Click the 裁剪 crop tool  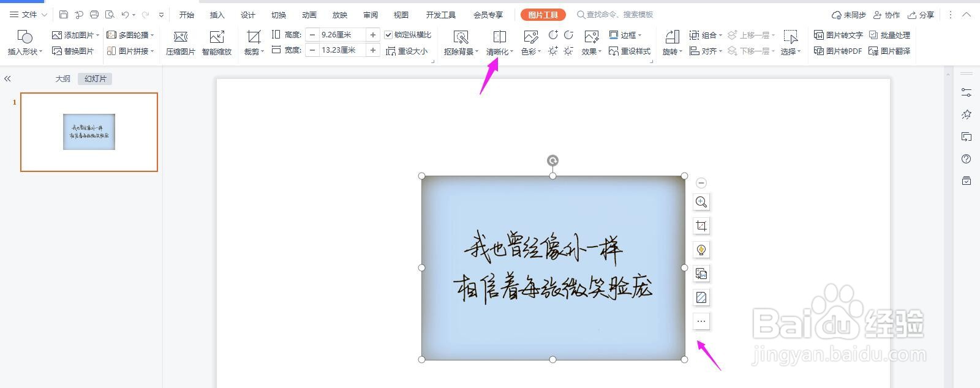[254, 43]
